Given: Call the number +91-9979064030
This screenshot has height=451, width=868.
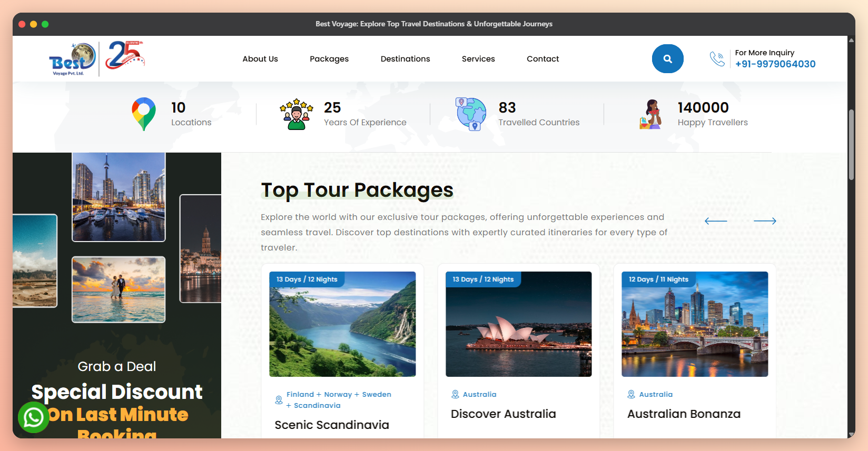Looking at the screenshot, I should click(775, 64).
